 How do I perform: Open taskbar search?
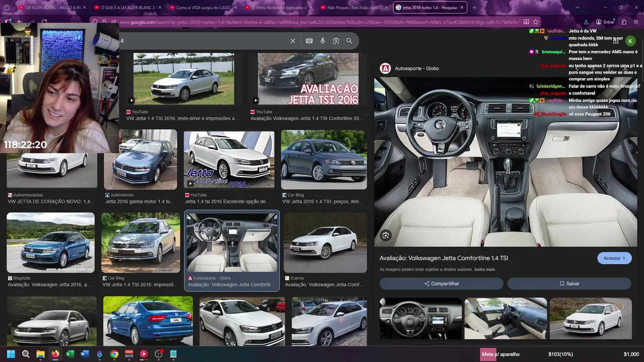tap(26, 354)
